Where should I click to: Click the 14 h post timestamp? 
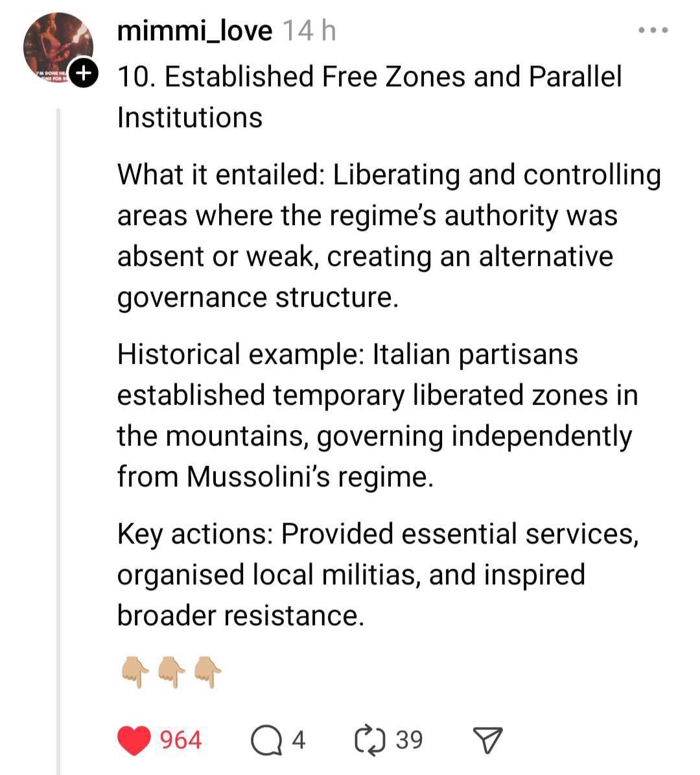(309, 30)
